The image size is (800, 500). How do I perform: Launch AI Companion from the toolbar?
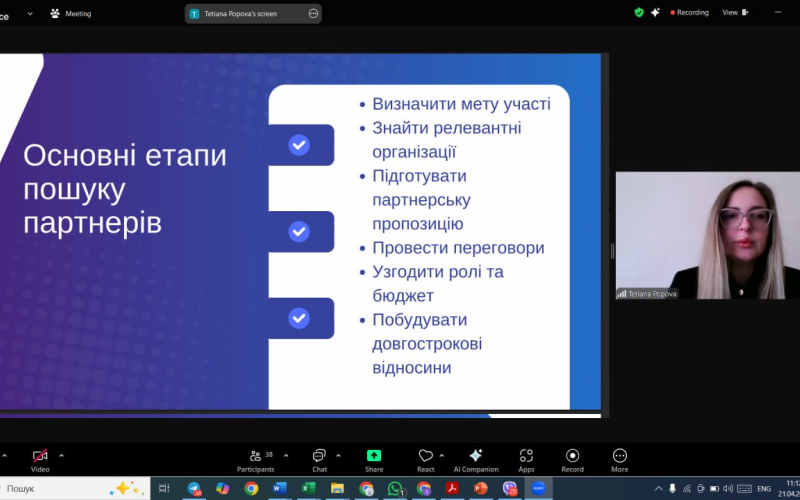[x=476, y=461]
